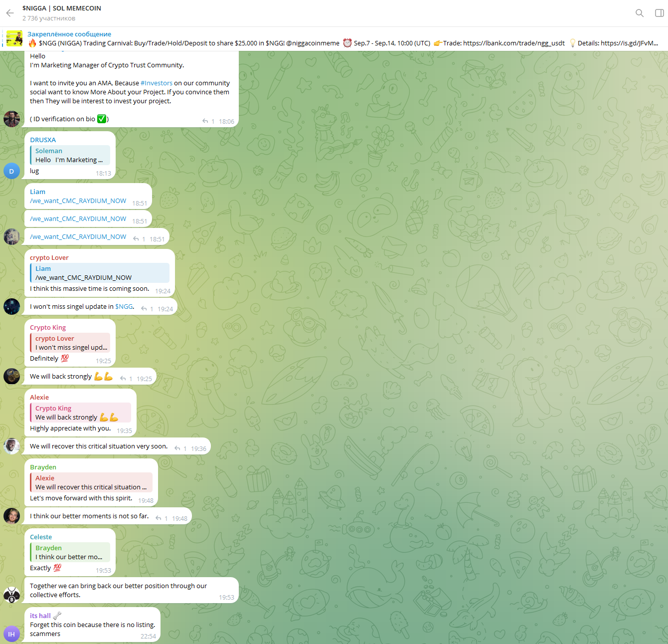Open Liam's profile avatar
Image resolution: width=668 pixels, height=644 pixels.
pyautogui.click(x=11, y=236)
